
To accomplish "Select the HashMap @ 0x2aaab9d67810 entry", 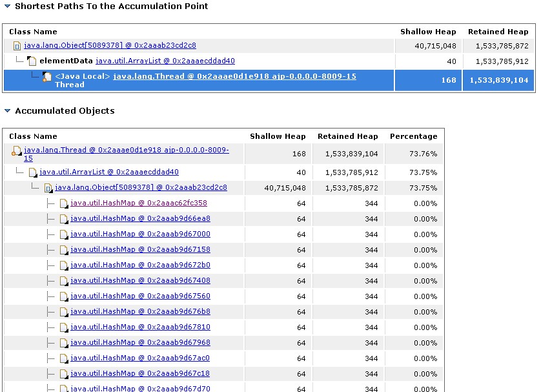I will coord(140,327).
